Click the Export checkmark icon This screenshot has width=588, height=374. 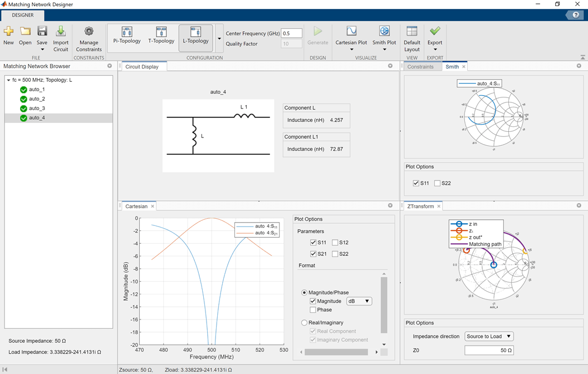pyautogui.click(x=435, y=31)
